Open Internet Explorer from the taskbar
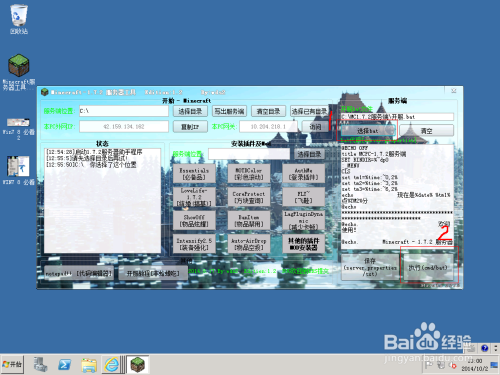 (x=111, y=364)
